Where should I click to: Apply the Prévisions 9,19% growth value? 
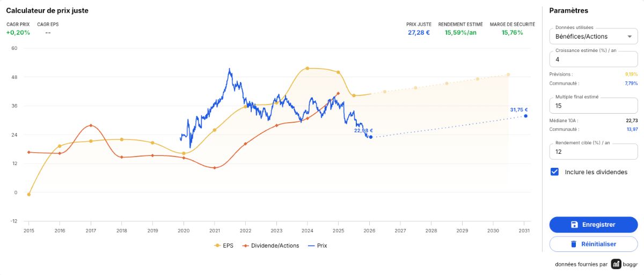tap(631, 74)
